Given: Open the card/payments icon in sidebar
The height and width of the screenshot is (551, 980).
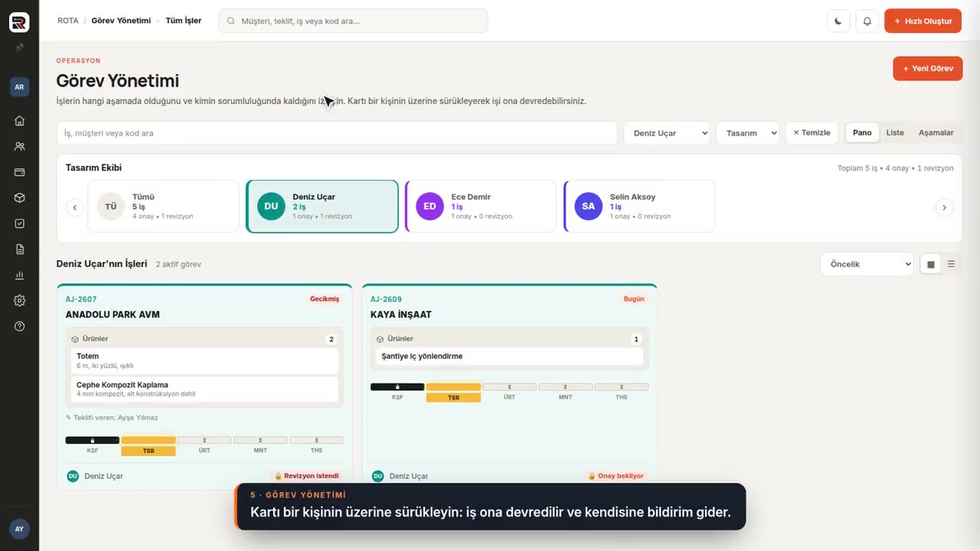Looking at the screenshot, I should click(x=19, y=172).
